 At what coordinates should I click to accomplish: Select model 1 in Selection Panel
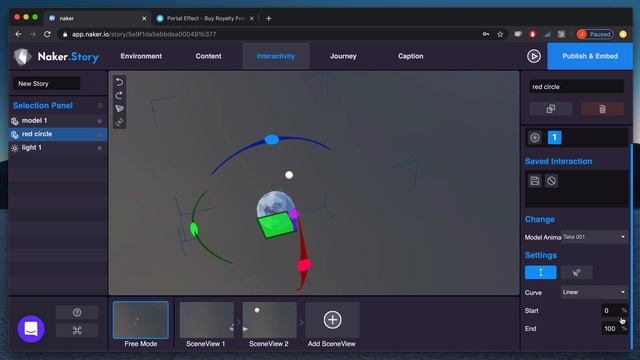tap(58, 121)
